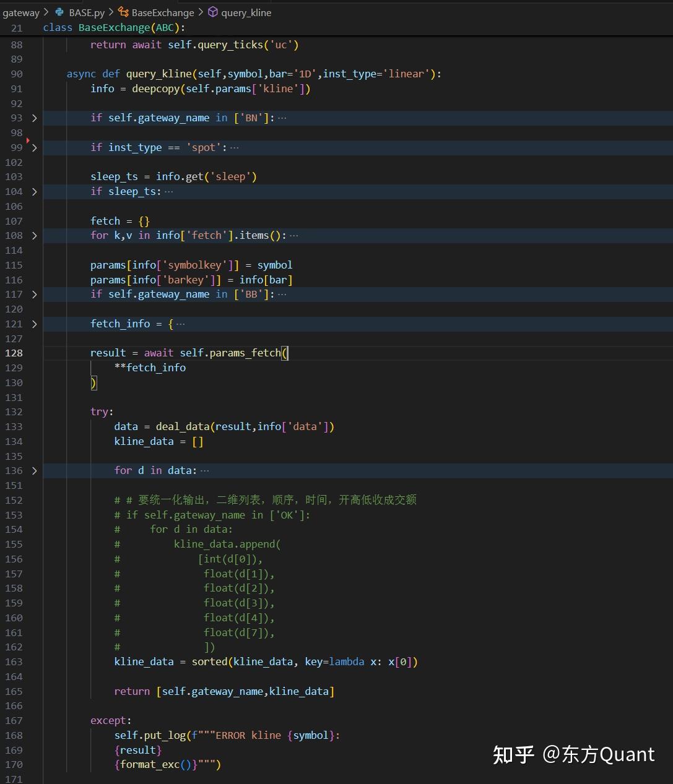Click 'fetch = {}' on line 107

[120, 222]
